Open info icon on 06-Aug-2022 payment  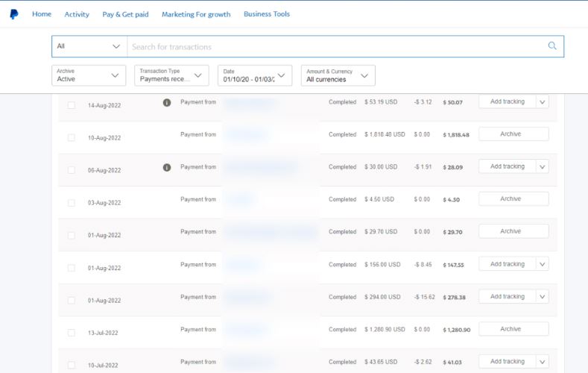coord(167,167)
